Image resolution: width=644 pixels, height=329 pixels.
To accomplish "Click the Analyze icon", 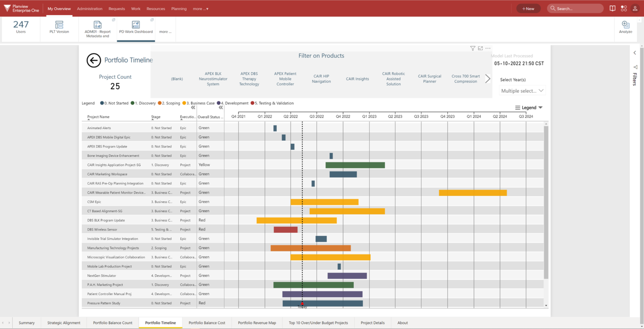I will (x=626, y=25).
